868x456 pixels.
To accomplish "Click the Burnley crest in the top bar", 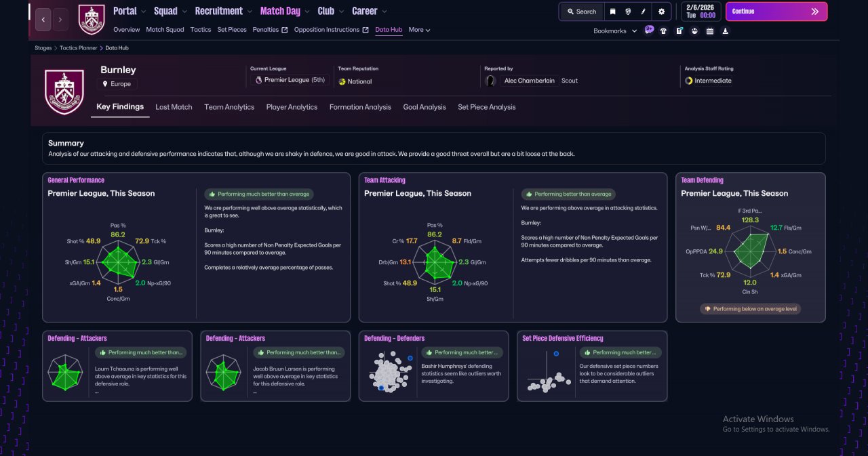I will pos(92,20).
